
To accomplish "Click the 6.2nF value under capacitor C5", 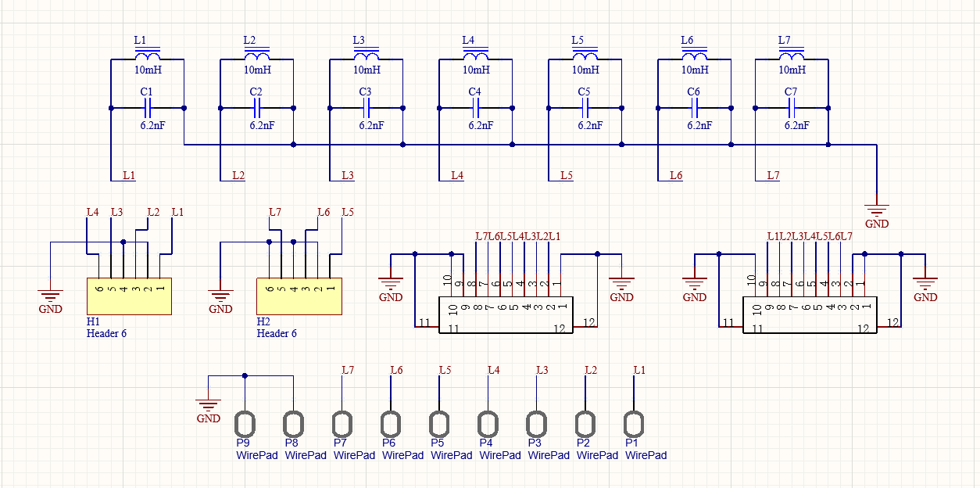I will (x=590, y=125).
